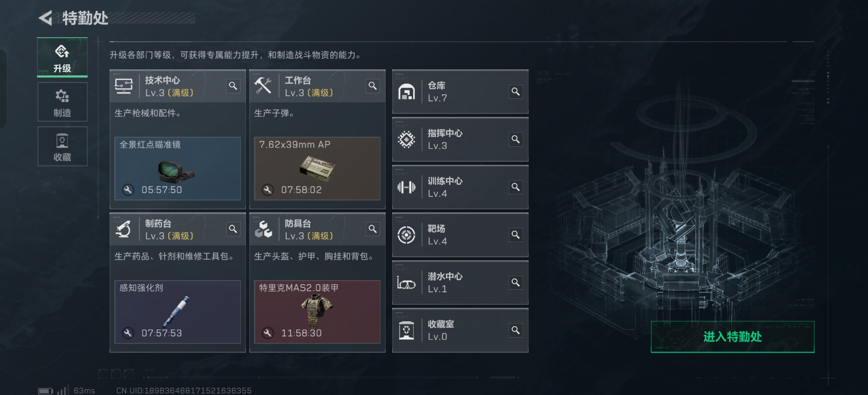The width and height of the screenshot is (868, 395).
Task: Open 靶场 info via magnifier icon
Action: point(515,235)
